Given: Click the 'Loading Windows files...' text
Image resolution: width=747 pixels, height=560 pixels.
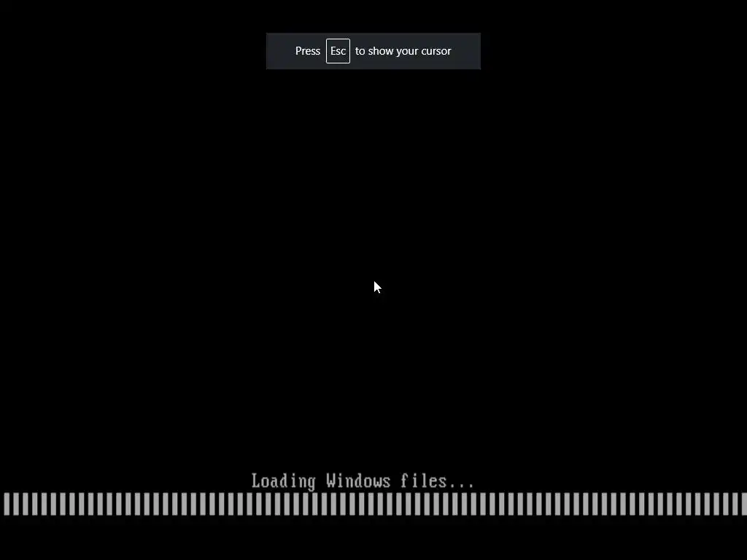Looking at the screenshot, I should pyautogui.click(x=363, y=481).
